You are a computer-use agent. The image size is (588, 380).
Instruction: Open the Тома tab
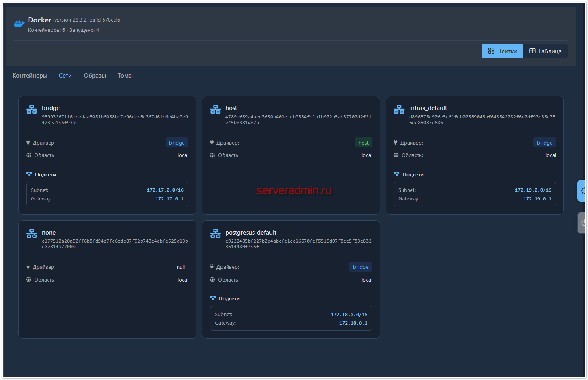(x=125, y=76)
